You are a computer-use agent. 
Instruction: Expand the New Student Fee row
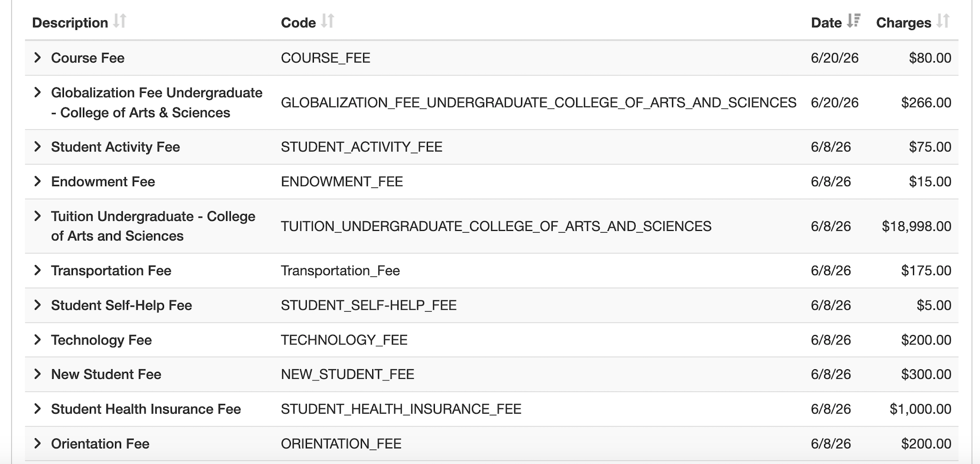pyautogui.click(x=37, y=374)
